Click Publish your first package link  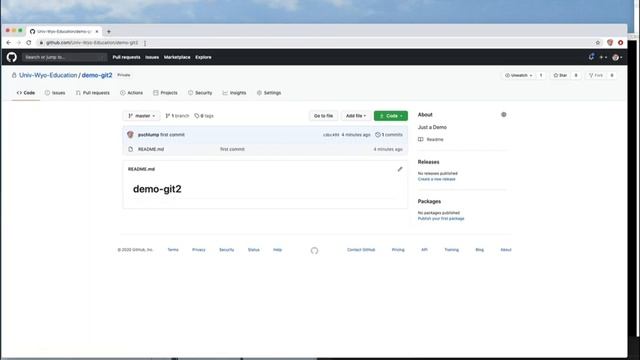(x=441, y=219)
